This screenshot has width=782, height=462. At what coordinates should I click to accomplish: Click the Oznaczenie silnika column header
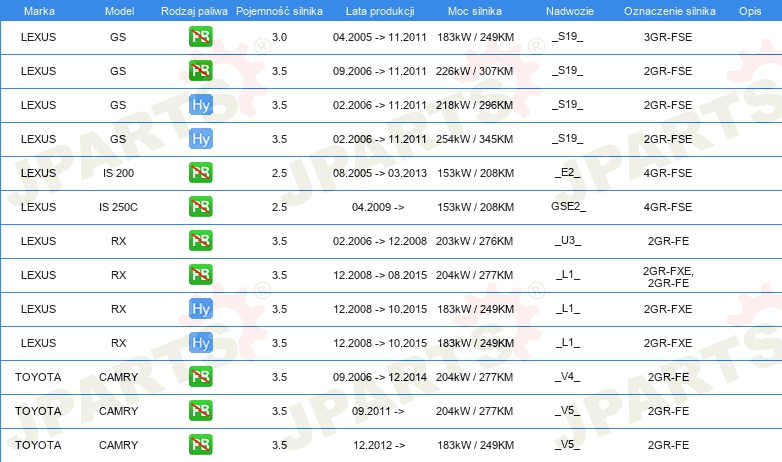click(x=669, y=11)
